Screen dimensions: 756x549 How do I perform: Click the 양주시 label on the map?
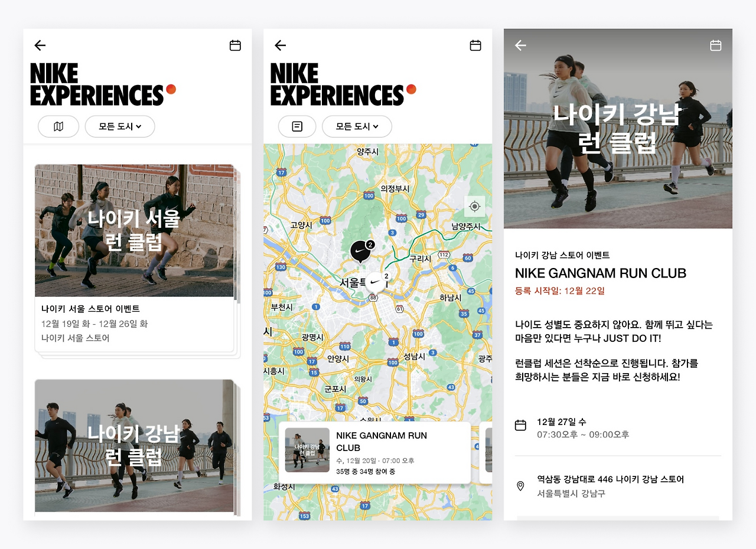(x=367, y=152)
